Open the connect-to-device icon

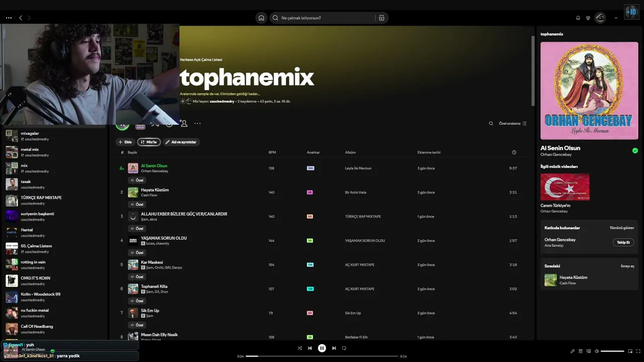589,351
